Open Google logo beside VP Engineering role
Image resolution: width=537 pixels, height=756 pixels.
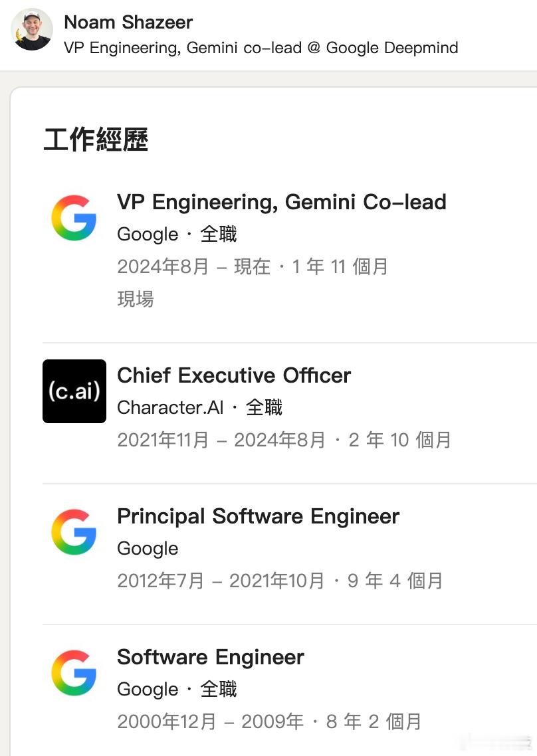[74, 217]
